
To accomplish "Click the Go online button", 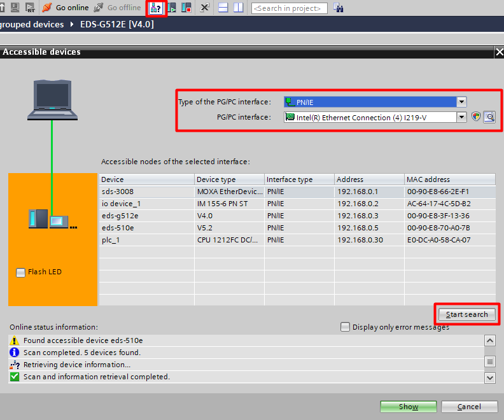I will click(66, 8).
